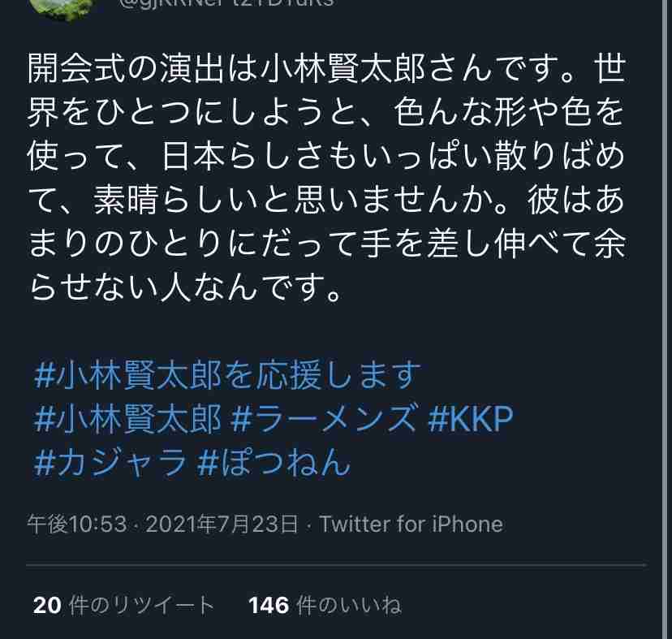Open the #カジャラ hashtag

(110, 463)
